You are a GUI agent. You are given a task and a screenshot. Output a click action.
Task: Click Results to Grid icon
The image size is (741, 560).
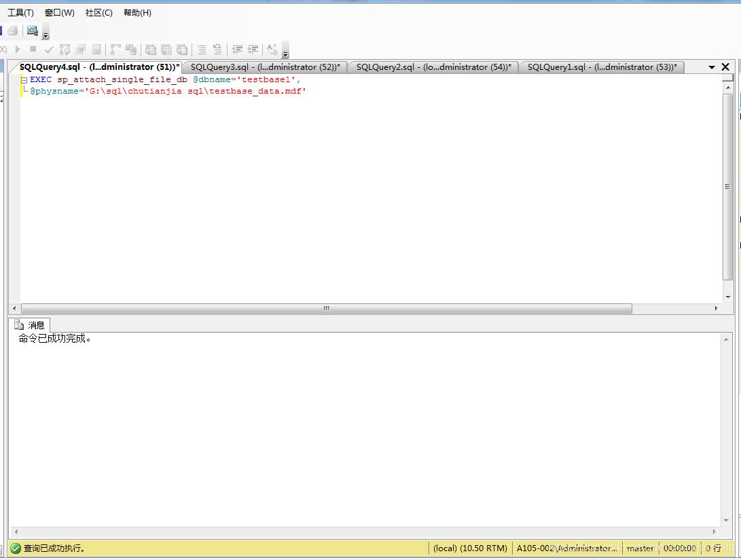tap(166, 50)
